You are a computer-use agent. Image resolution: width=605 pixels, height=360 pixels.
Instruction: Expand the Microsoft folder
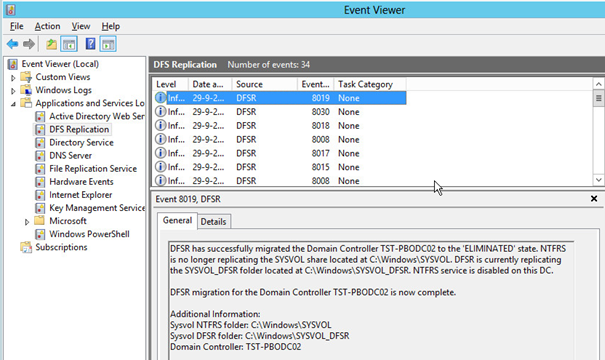27,222
